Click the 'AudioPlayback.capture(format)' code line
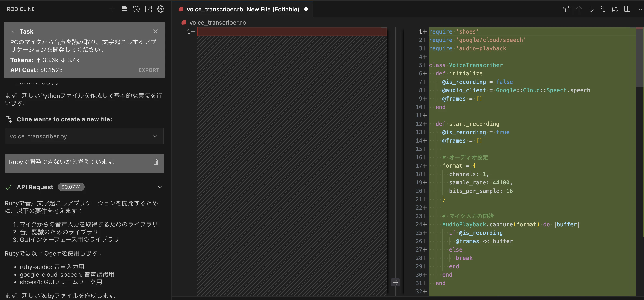This screenshot has height=300, width=644. pos(511,225)
